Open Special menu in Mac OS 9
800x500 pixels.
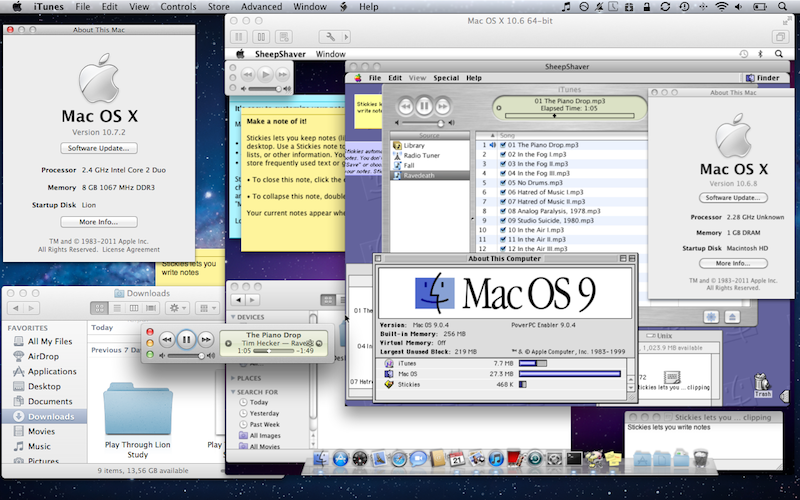(446, 77)
